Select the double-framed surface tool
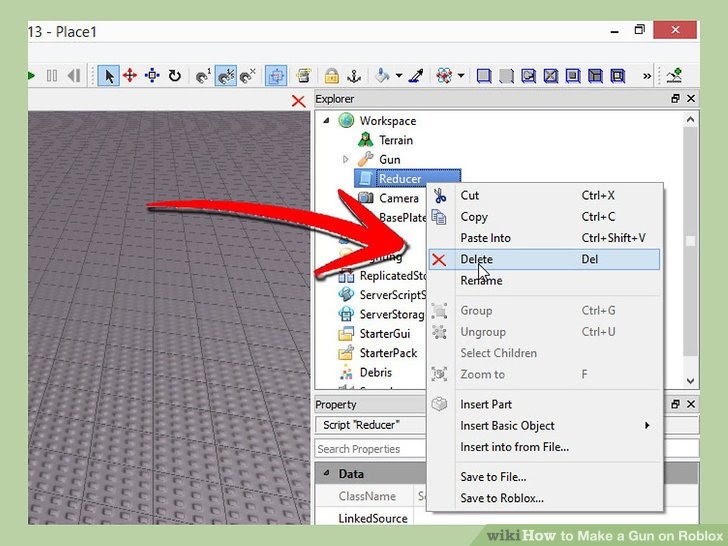The image size is (728, 546). (618, 76)
